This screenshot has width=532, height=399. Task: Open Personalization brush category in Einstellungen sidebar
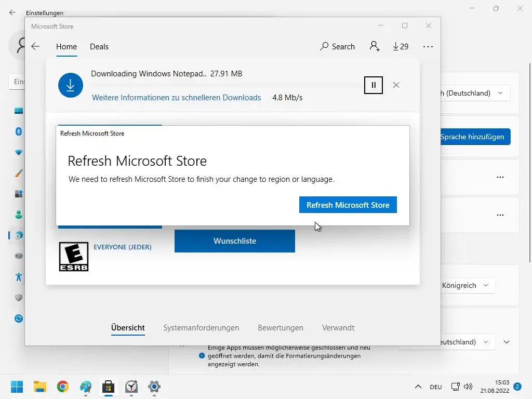(x=19, y=173)
